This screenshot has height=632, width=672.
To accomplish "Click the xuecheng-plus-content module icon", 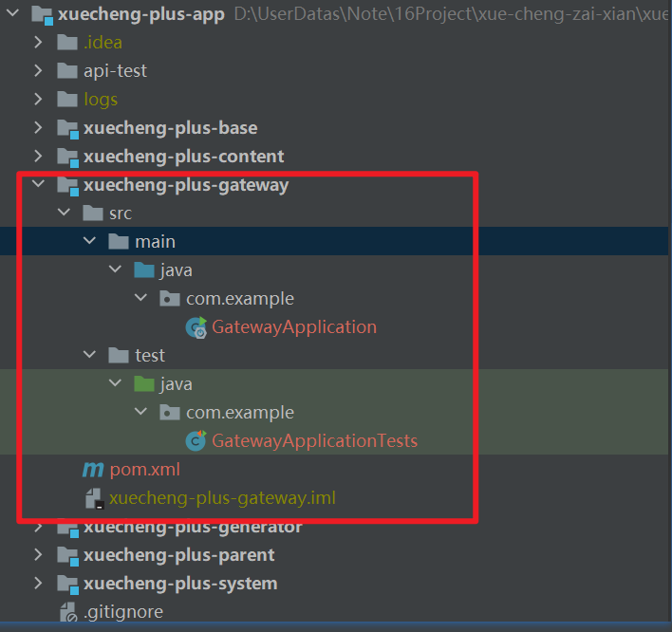I will coord(67,158).
